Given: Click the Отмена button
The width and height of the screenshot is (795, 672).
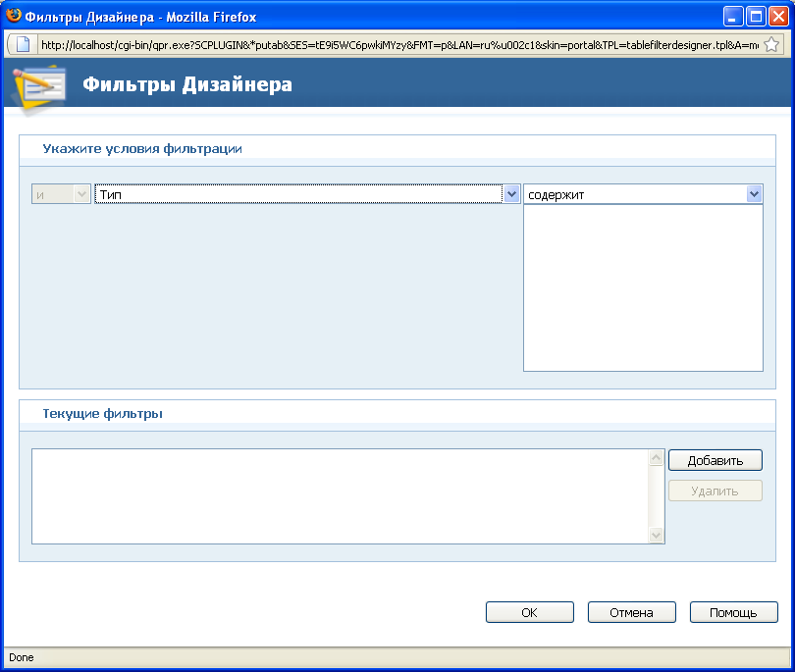Looking at the screenshot, I should point(631,612).
